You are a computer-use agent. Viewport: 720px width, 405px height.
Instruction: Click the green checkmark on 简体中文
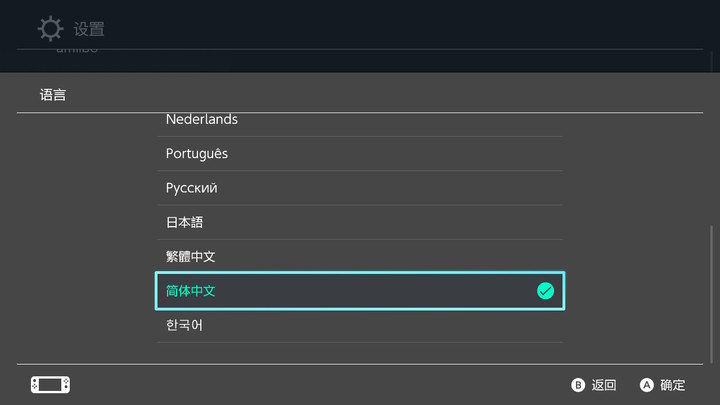(x=545, y=291)
